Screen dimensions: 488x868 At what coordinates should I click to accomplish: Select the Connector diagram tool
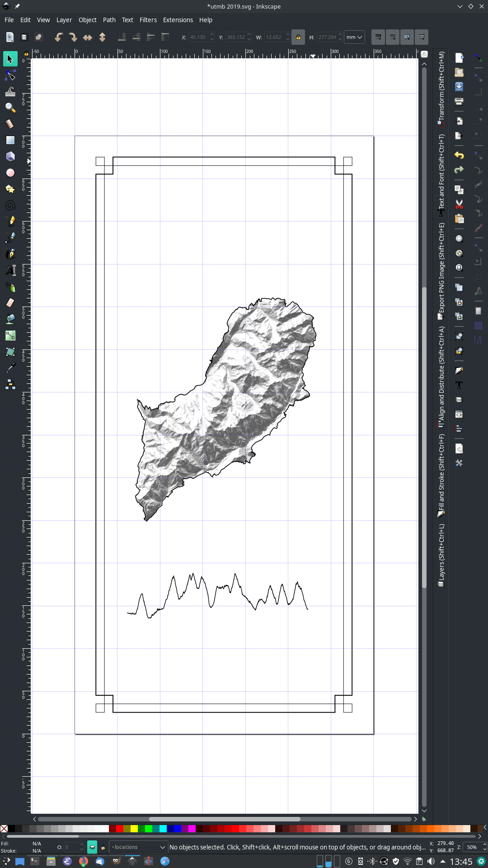tap(10, 384)
